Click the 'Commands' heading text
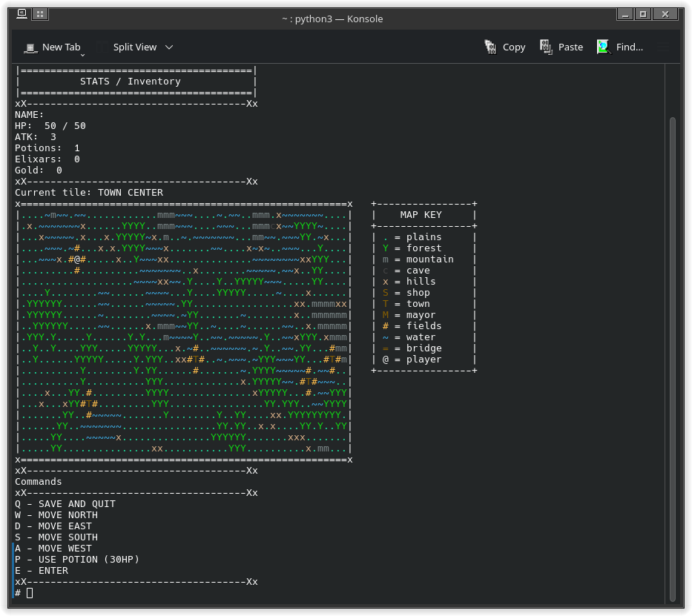This screenshot has height=616, width=692. tap(39, 482)
